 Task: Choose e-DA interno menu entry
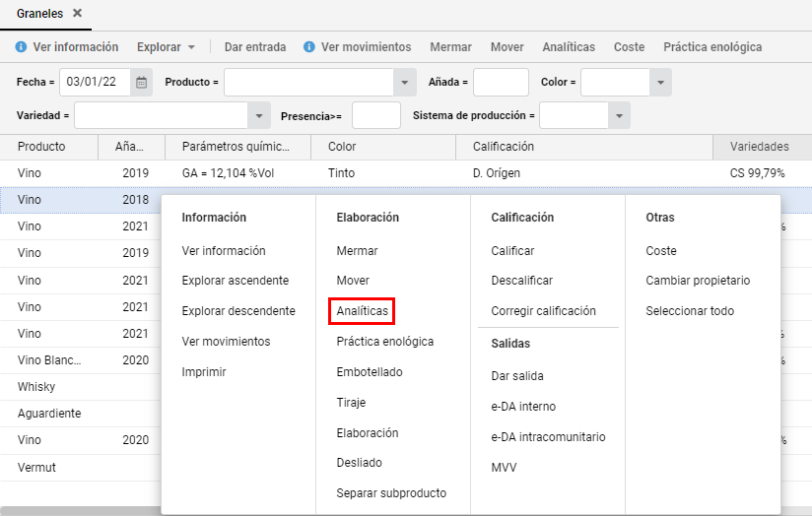pyautogui.click(x=523, y=407)
